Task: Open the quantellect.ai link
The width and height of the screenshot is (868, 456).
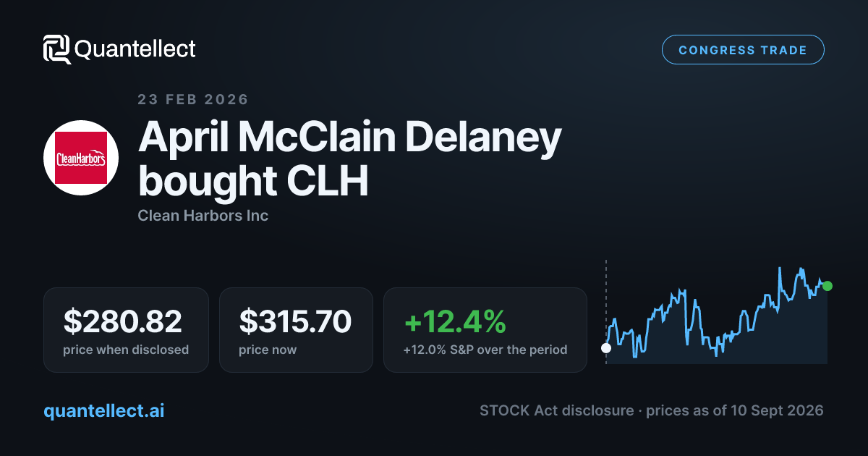Action: (104, 411)
